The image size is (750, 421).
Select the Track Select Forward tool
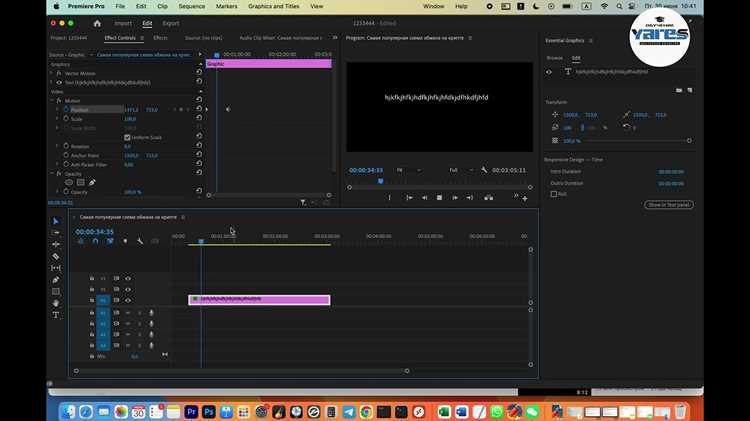coord(55,233)
